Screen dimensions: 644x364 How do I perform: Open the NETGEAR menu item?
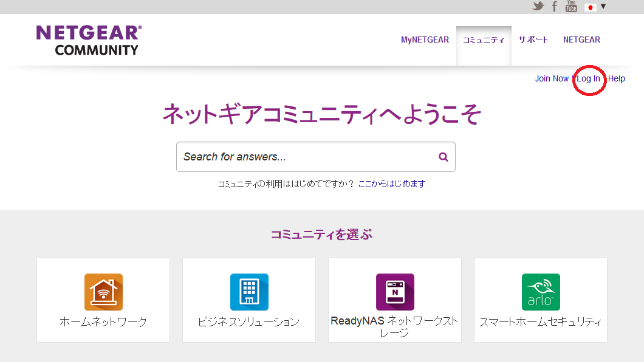coord(581,39)
